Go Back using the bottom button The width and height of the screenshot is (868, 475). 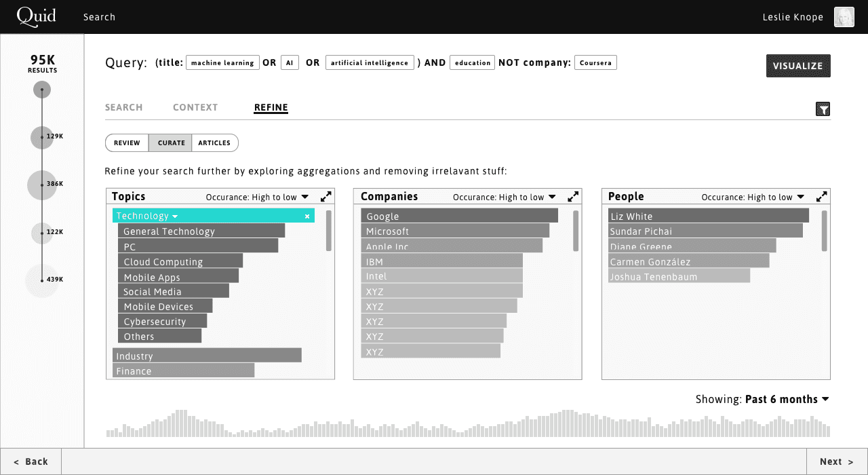pos(31,461)
